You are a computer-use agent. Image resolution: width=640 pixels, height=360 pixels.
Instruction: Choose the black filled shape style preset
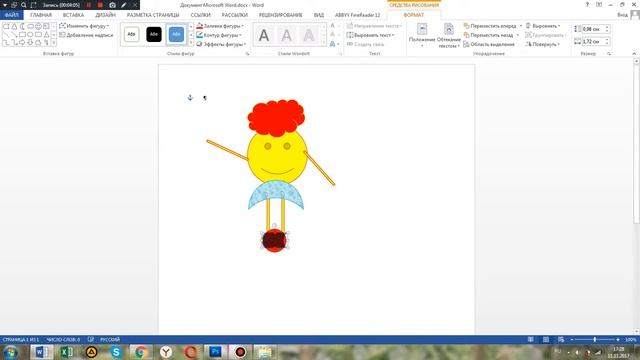click(154, 34)
